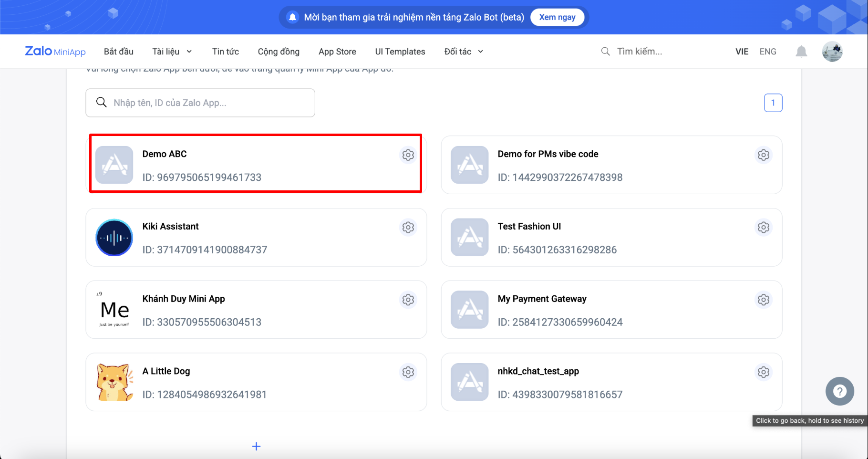Click the user avatar in top right
868x459 pixels.
832,51
